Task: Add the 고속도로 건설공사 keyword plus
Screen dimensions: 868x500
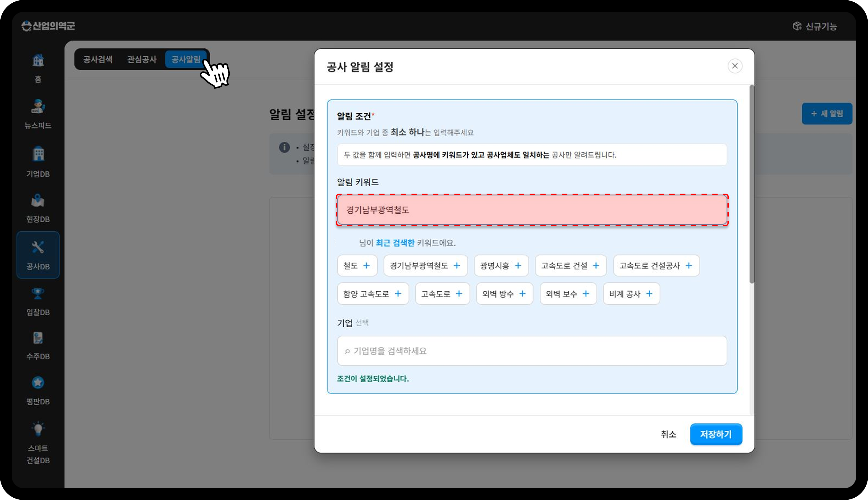Action: pos(689,265)
